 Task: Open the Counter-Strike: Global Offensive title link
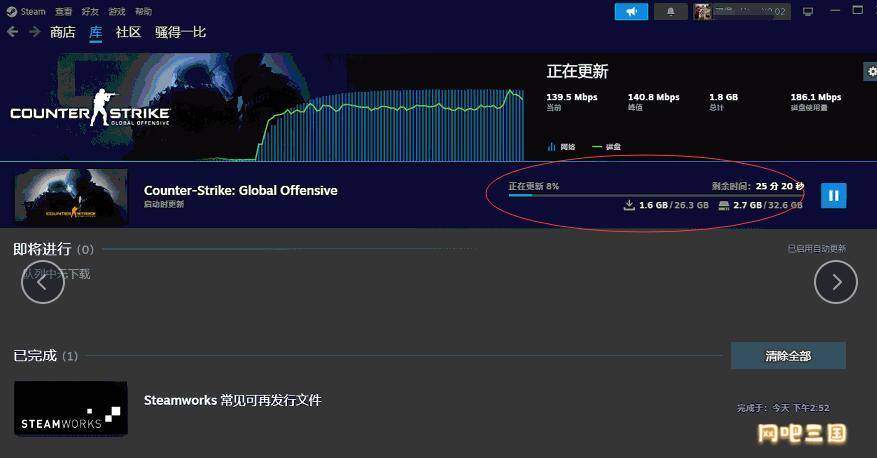pyautogui.click(x=241, y=190)
